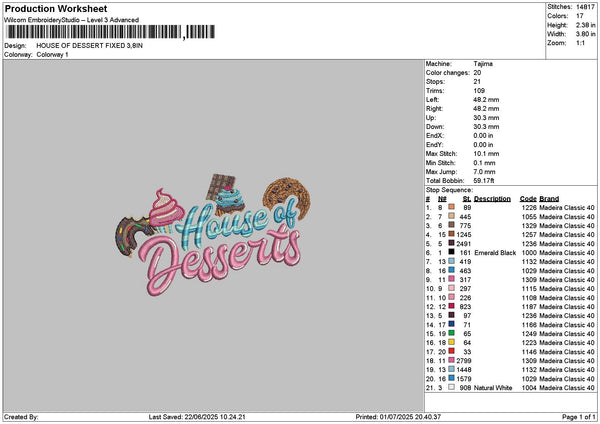Click the 'Description' column header
600x424 pixels.
click(492, 199)
